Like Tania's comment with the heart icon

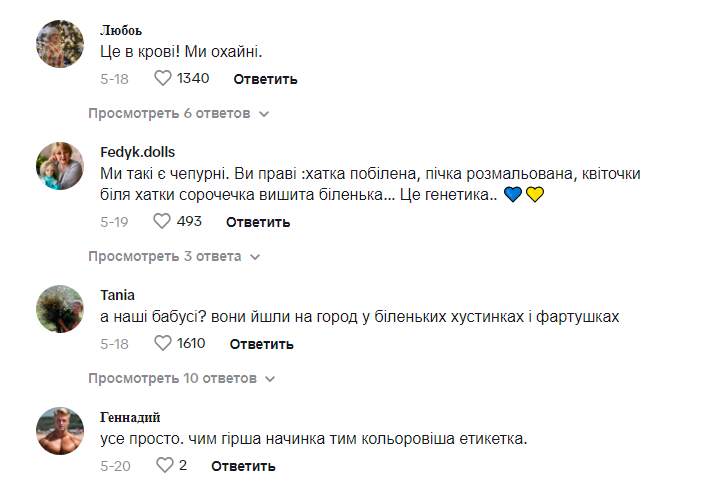tap(163, 343)
